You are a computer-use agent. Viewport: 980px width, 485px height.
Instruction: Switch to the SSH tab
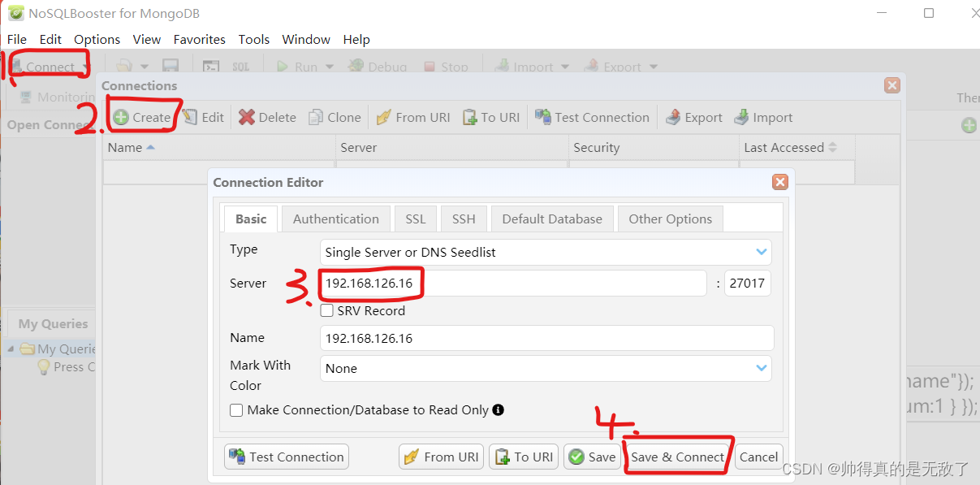[464, 219]
